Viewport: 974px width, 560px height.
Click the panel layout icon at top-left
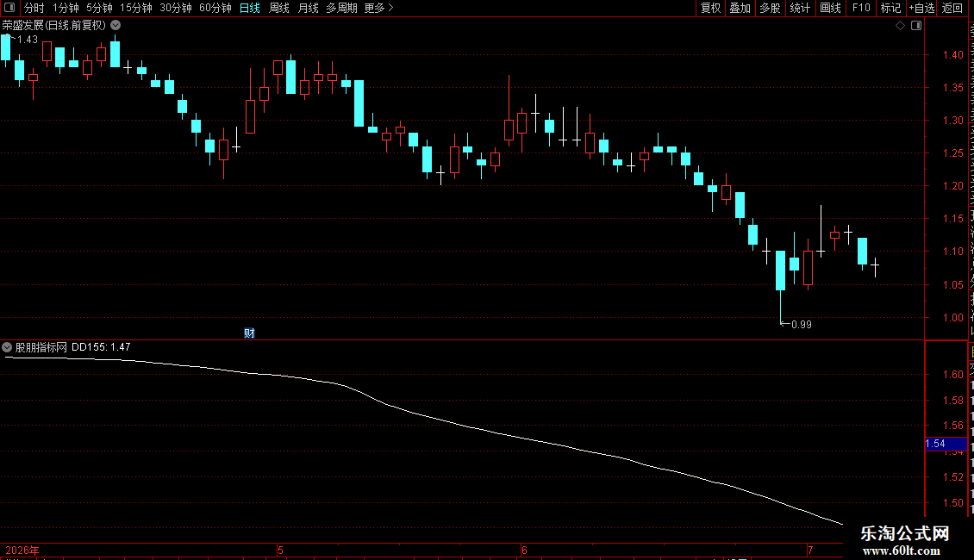pos(9,8)
